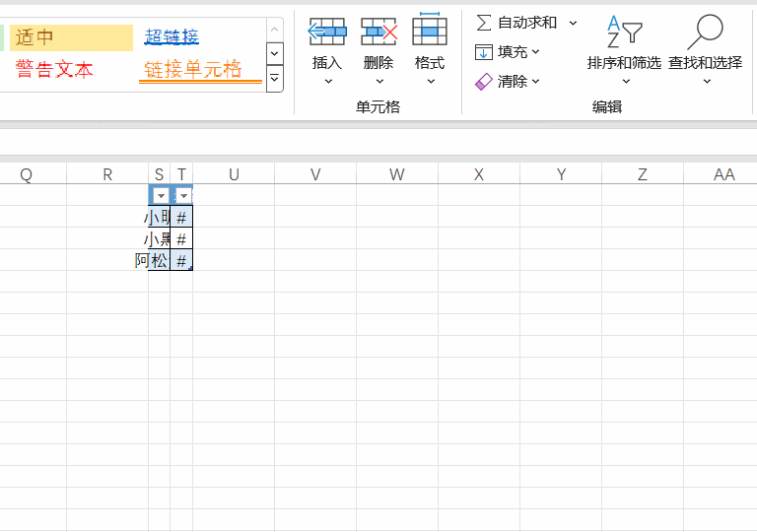757x532 pixels.
Task: Expand the AutoSum dropdown arrow
Action: (573, 23)
